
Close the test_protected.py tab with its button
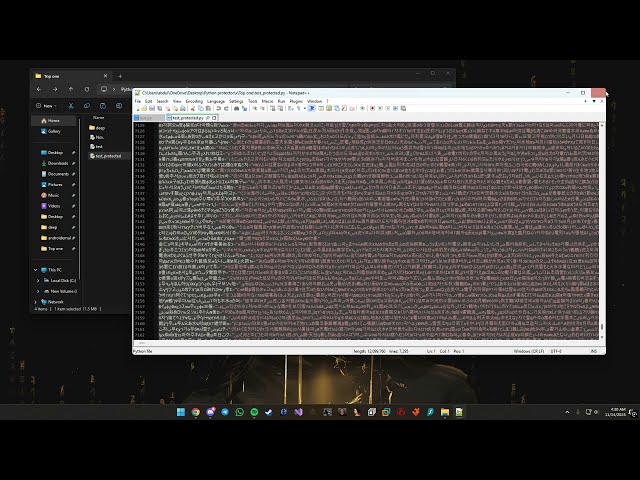(x=214, y=118)
